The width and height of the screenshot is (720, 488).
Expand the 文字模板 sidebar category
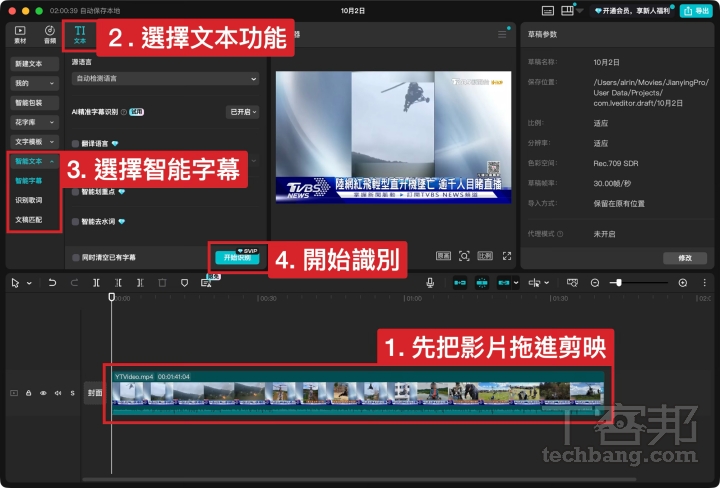click(34, 142)
